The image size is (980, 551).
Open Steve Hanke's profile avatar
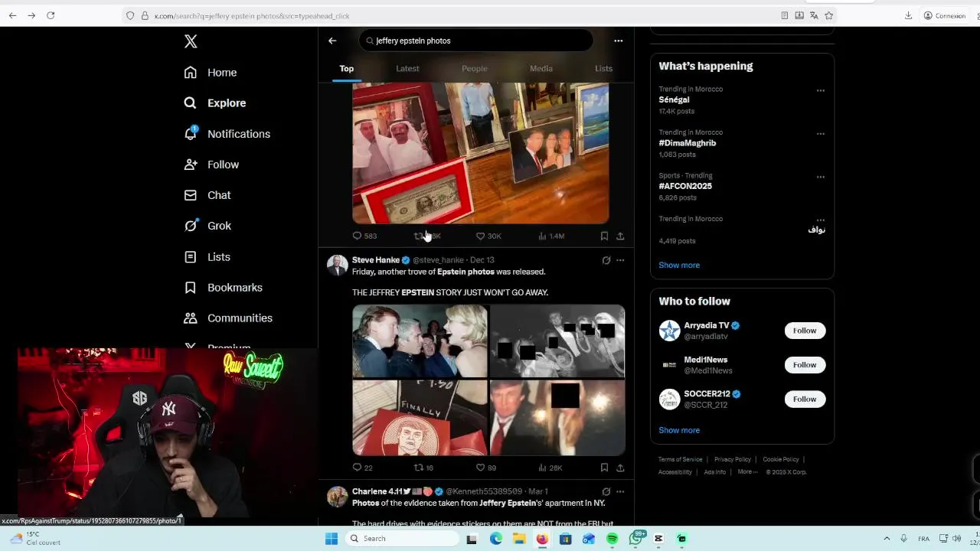[x=337, y=266]
